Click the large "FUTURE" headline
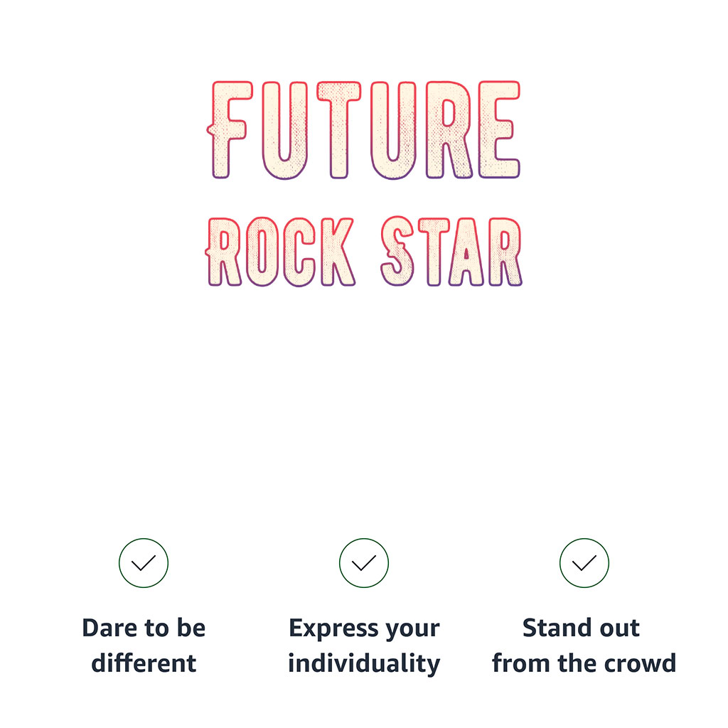728x728 pixels. coord(365,130)
